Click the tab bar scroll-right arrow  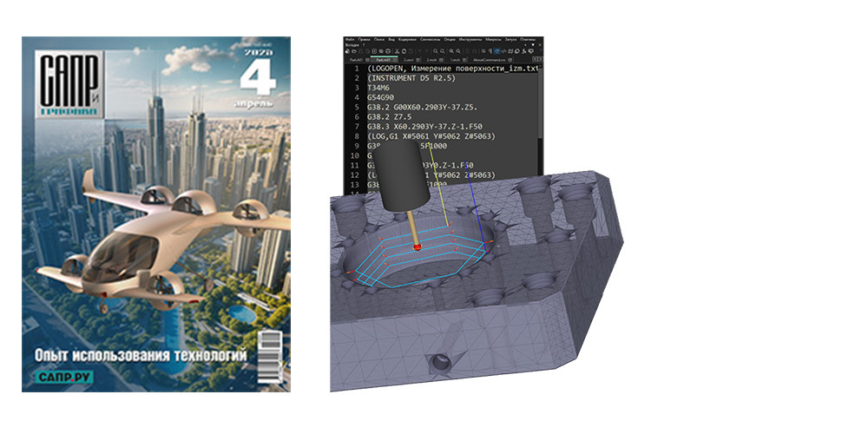(539, 59)
